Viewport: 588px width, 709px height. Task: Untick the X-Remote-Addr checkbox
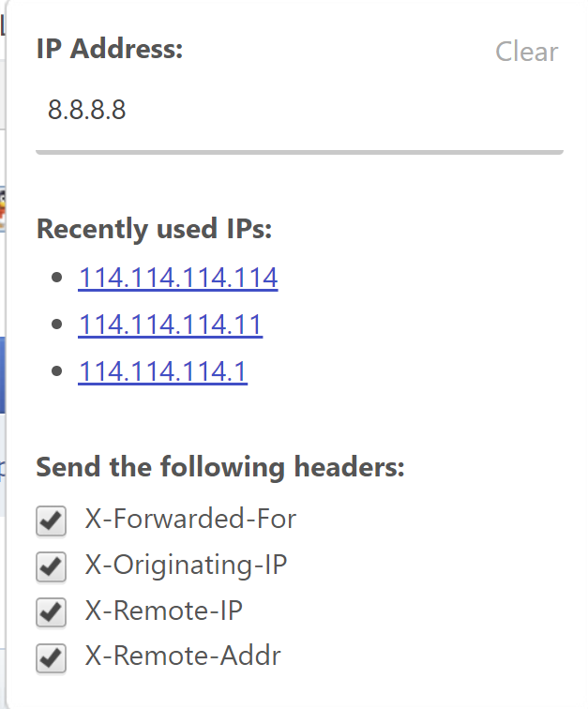click(x=51, y=657)
